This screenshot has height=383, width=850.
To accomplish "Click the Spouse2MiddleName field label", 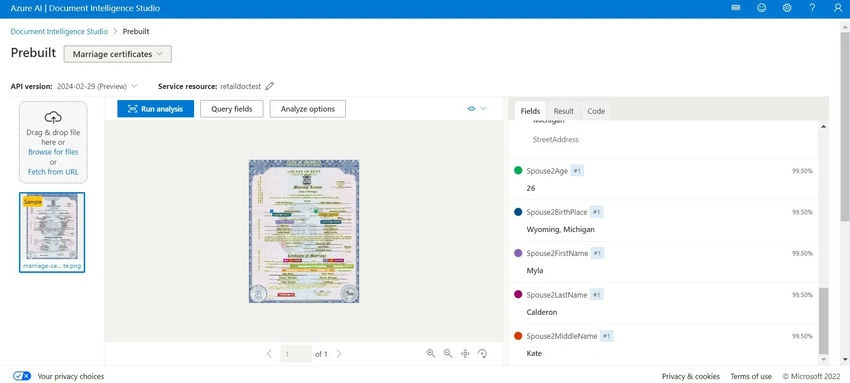I will click(562, 336).
